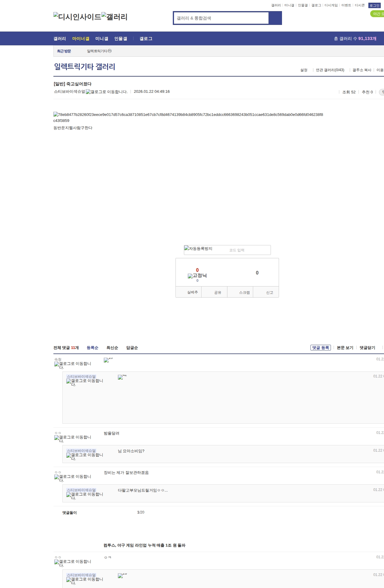The image size is (384, 588).
Task: Click comment text ㅇㅋ
Action: (x=108, y=557)
